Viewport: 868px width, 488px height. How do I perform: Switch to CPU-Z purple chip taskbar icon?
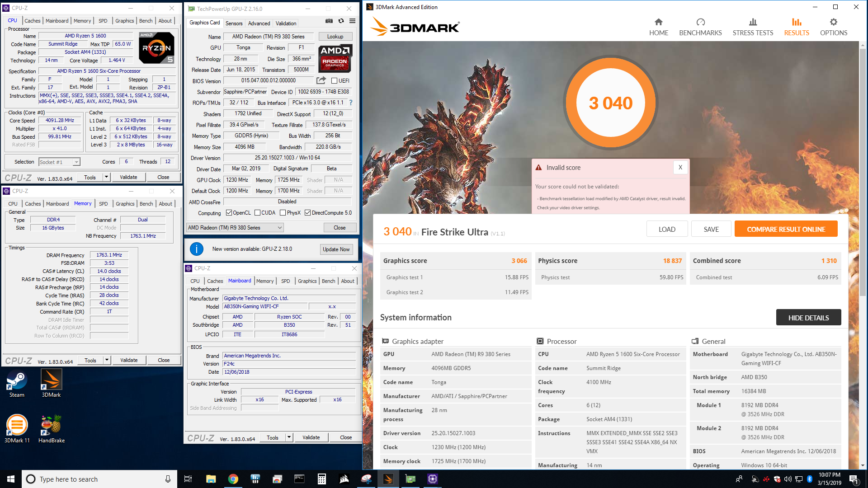(x=432, y=479)
